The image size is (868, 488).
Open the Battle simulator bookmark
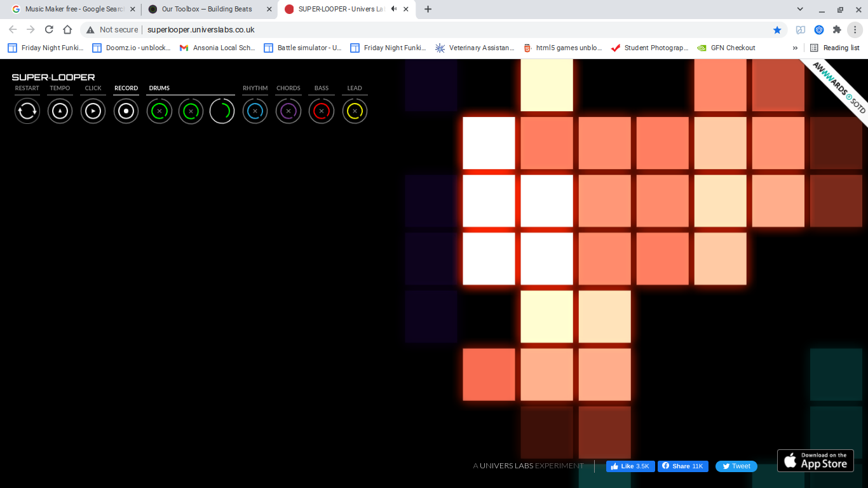(x=302, y=48)
